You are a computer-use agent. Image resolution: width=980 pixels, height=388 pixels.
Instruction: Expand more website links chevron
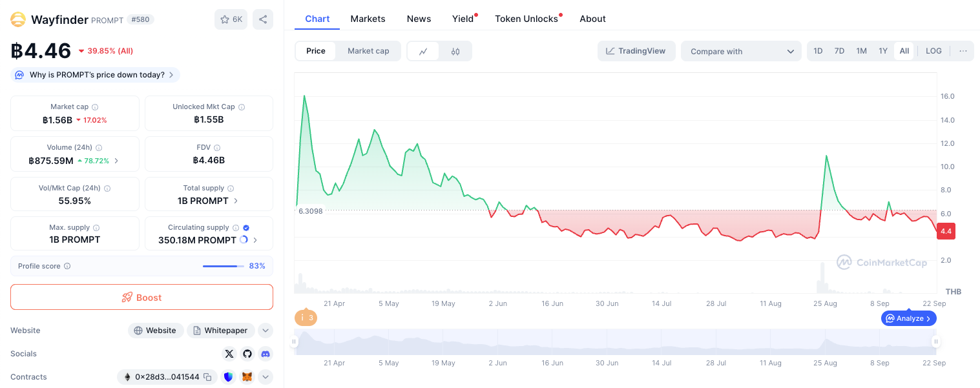[x=266, y=331]
